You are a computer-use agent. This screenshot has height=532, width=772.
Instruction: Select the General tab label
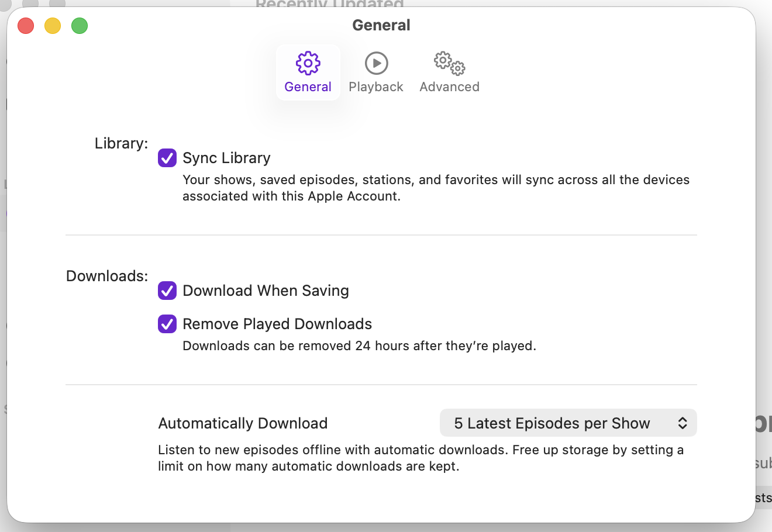308,87
